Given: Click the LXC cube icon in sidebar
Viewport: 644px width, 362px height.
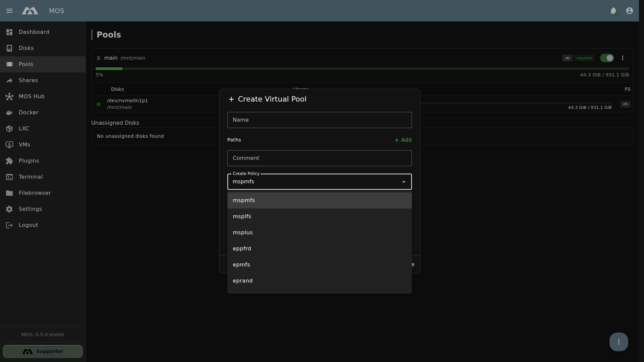Looking at the screenshot, I should [x=9, y=129].
